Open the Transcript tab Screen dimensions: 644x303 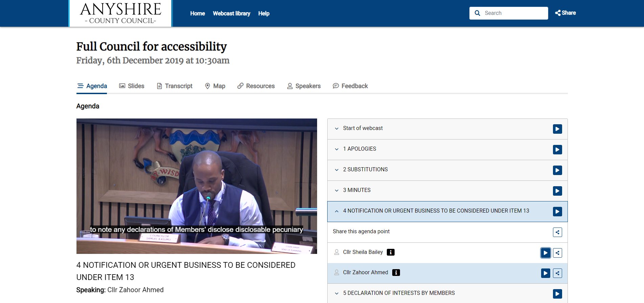pyautogui.click(x=175, y=86)
